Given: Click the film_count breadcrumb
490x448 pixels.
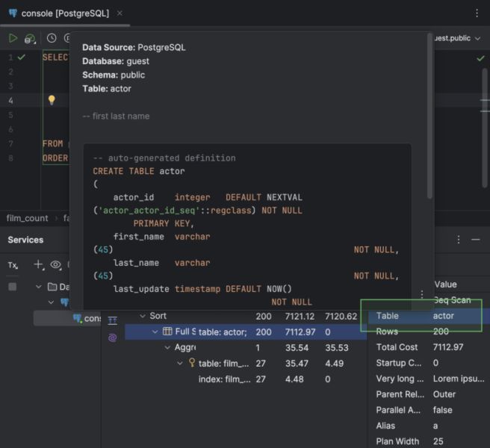Looking at the screenshot, I should point(25,218).
